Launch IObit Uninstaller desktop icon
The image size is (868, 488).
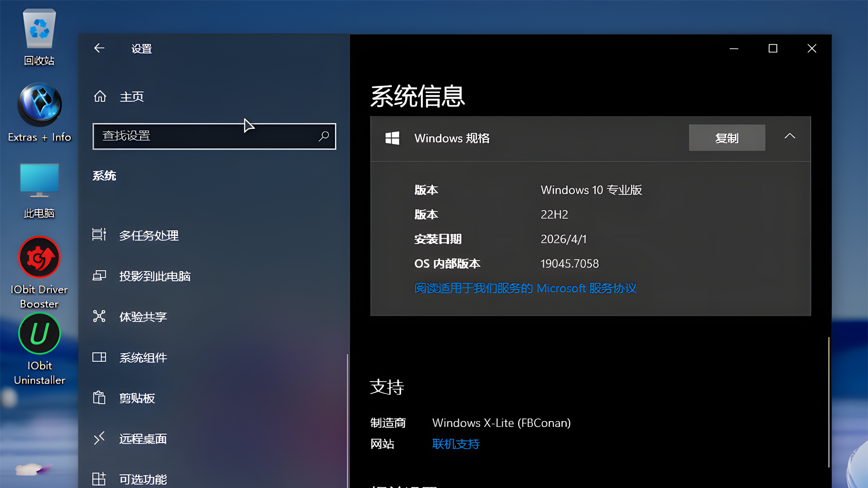point(39,349)
